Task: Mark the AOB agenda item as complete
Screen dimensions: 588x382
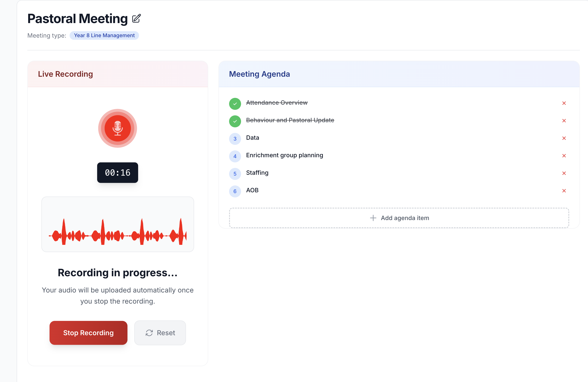Action: pyautogui.click(x=235, y=191)
